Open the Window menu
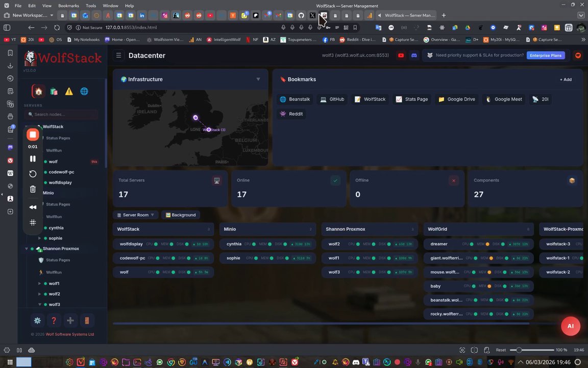The image size is (588, 368). tap(110, 6)
